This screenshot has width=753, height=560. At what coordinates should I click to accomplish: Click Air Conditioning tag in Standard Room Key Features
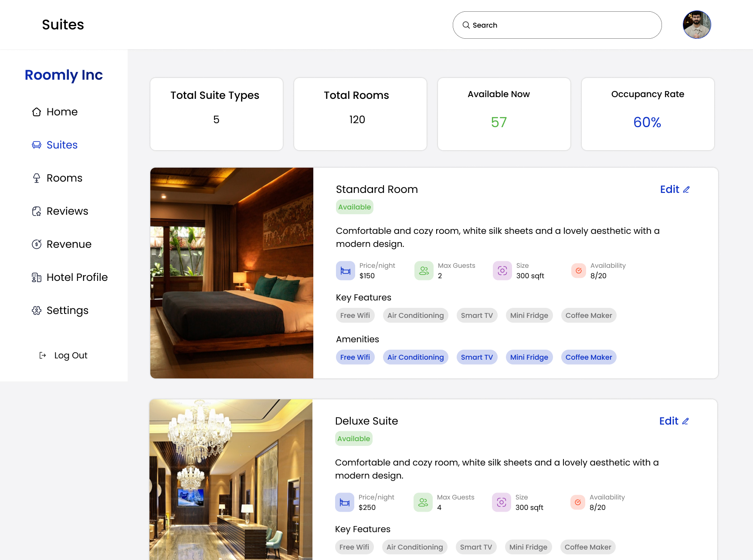pyautogui.click(x=416, y=315)
